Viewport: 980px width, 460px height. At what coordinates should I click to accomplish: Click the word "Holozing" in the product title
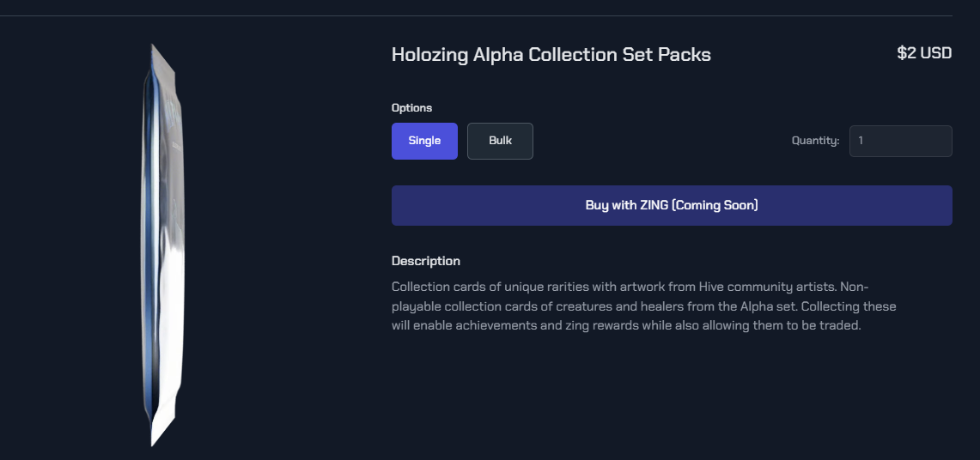429,54
